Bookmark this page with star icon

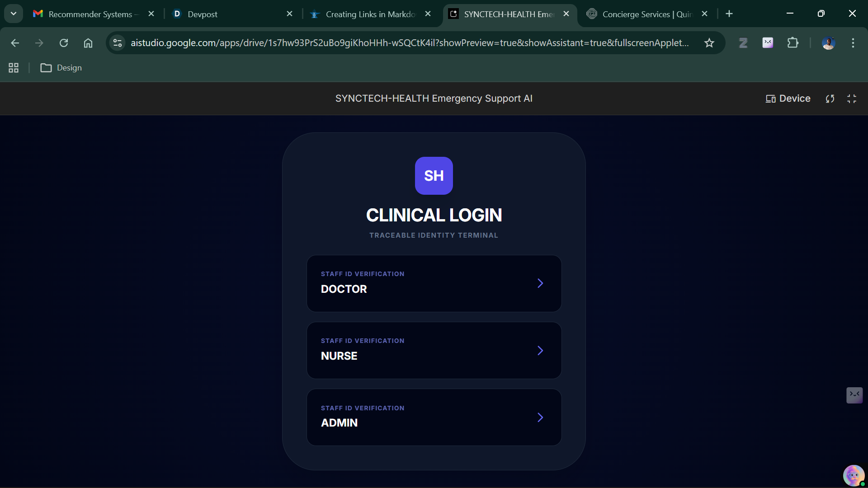(709, 43)
